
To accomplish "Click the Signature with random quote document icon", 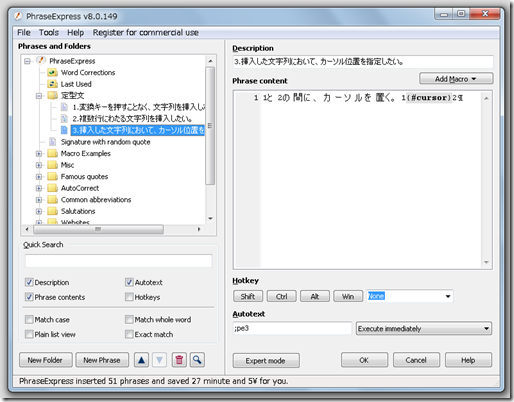I will click(52, 142).
